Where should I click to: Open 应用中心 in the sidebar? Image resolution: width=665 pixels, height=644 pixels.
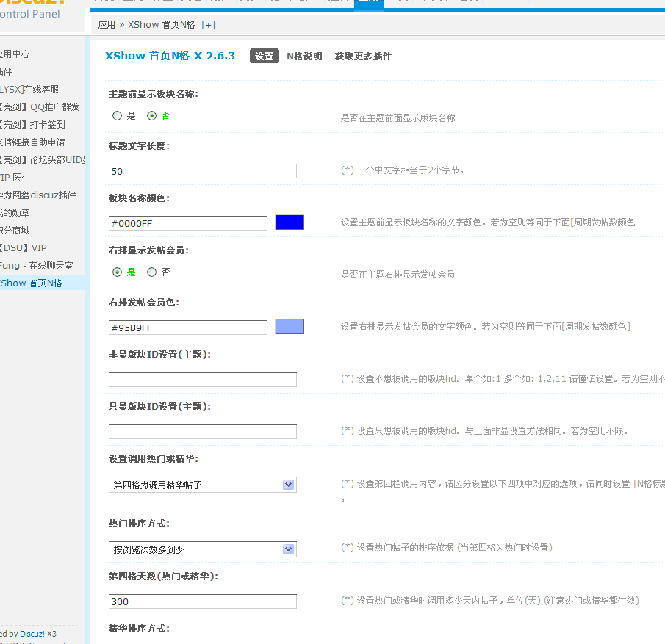click(21, 54)
